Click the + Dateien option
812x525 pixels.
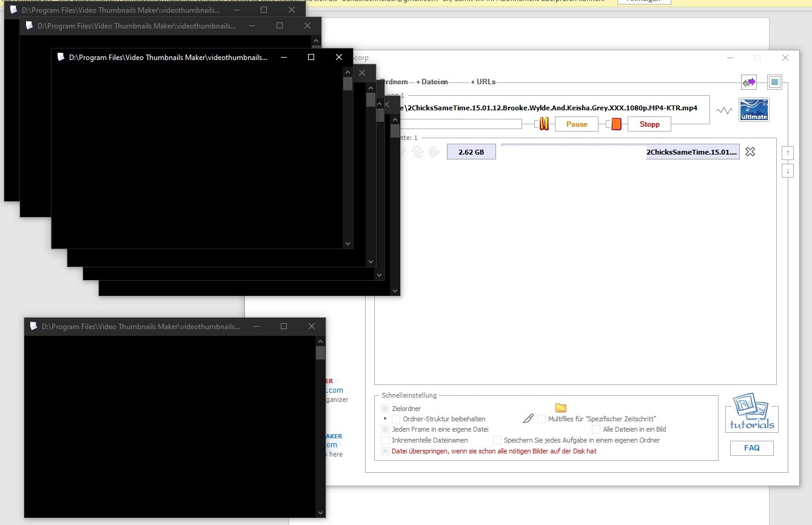[434, 81]
